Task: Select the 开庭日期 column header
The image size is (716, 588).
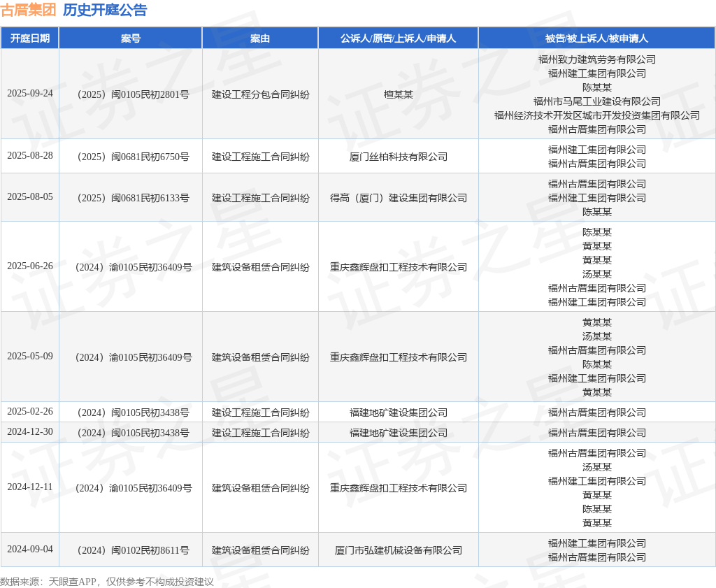Action: (30, 38)
